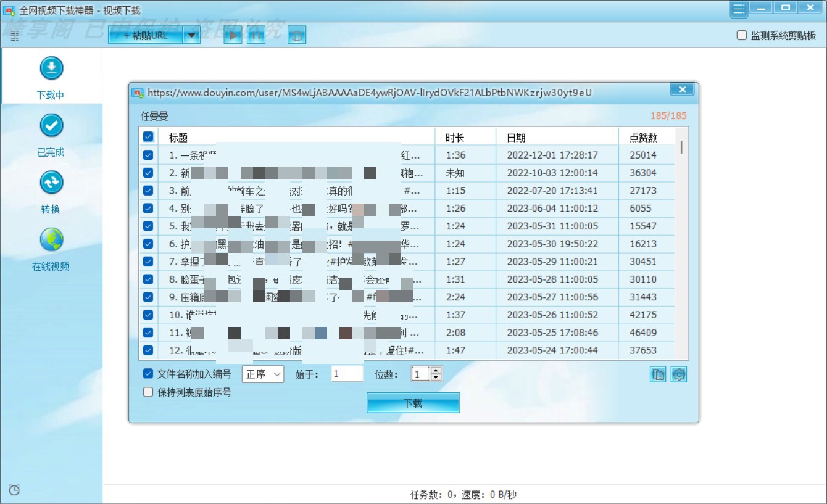Sort by the 日期 column header

[x=558, y=138]
